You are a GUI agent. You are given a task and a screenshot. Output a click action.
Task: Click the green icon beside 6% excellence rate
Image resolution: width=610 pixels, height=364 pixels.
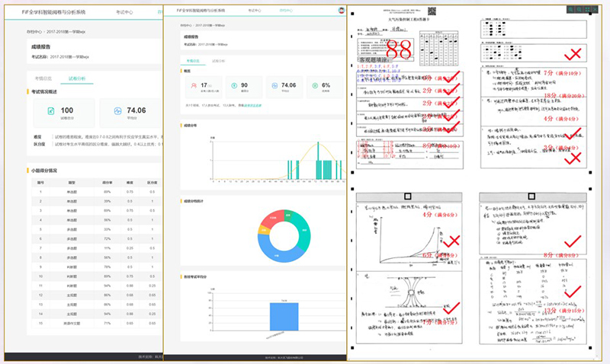(315, 85)
